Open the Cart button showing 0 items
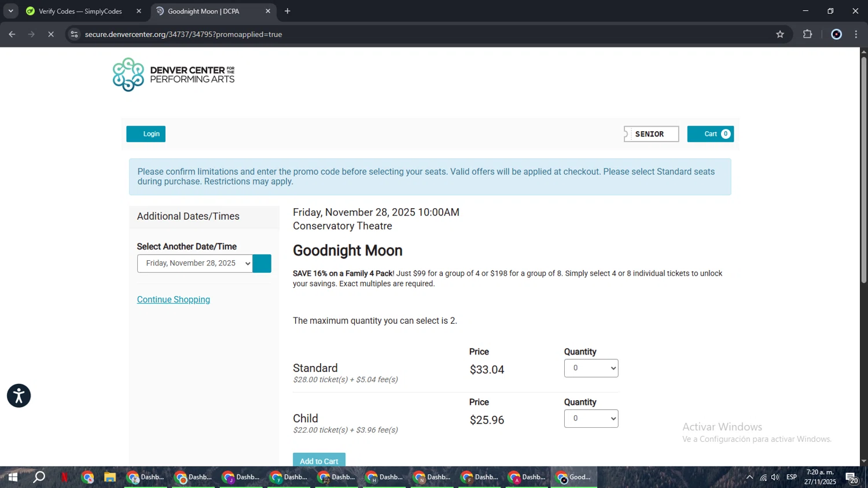 point(711,134)
